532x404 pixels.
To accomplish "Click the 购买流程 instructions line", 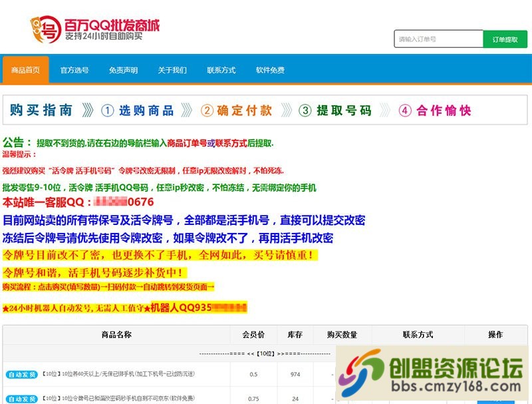I will (x=108, y=287).
